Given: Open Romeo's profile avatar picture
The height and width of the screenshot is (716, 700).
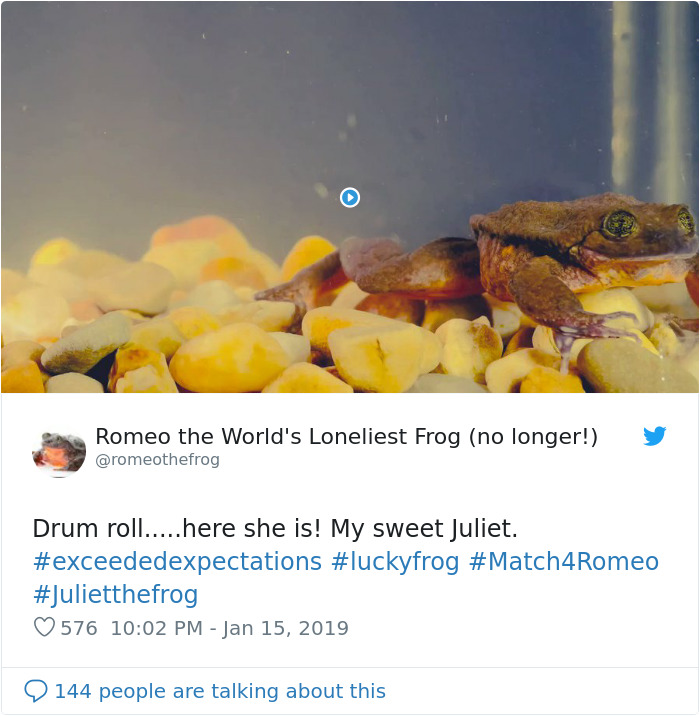Looking at the screenshot, I should (59, 451).
